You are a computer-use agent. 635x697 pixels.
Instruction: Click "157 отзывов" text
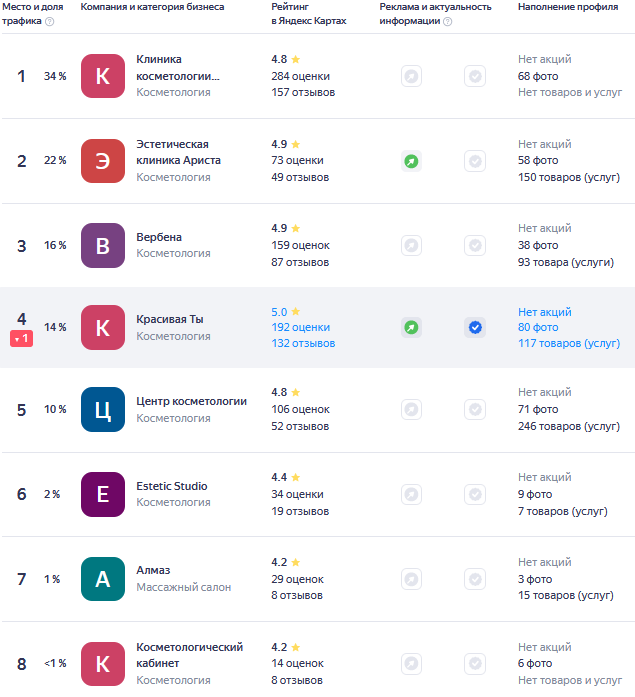pos(303,92)
